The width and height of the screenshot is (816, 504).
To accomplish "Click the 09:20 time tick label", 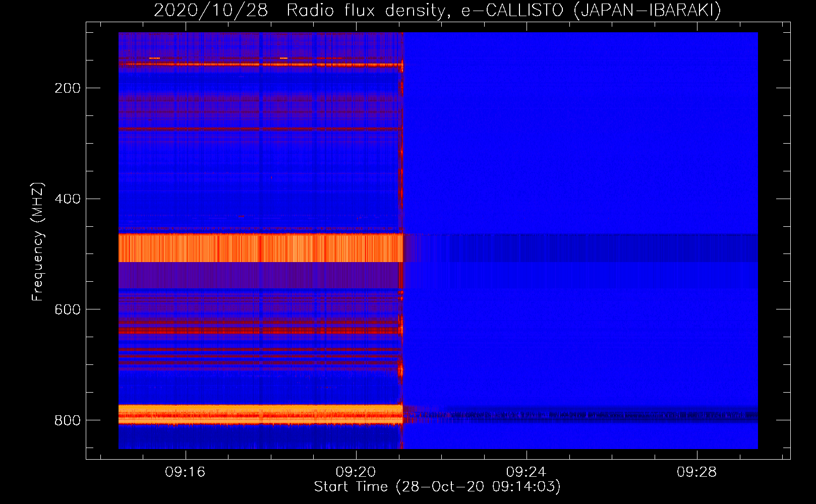I will (356, 472).
